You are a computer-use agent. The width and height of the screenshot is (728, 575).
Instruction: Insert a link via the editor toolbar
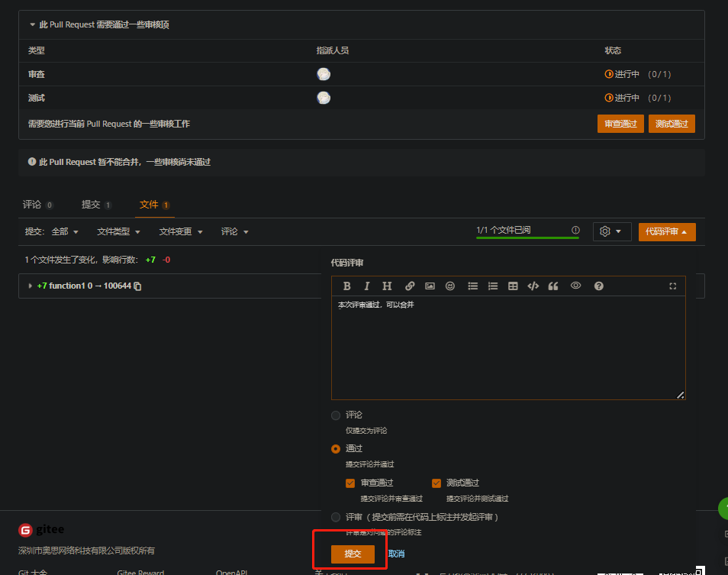(x=410, y=286)
